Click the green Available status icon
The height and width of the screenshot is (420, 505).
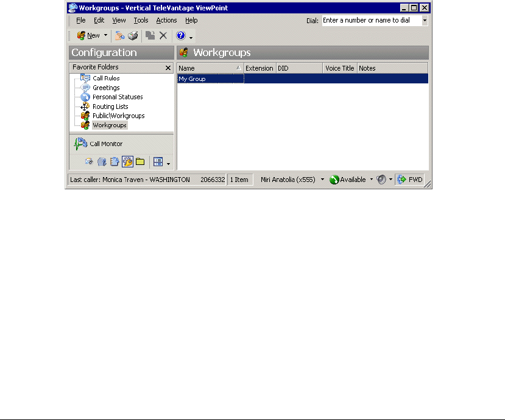click(x=334, y=180)
